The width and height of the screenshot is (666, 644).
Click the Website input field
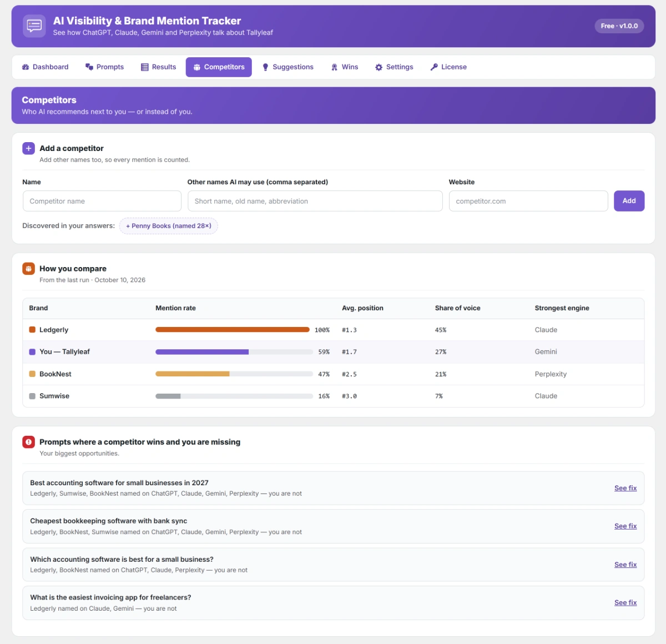(528, 201)
